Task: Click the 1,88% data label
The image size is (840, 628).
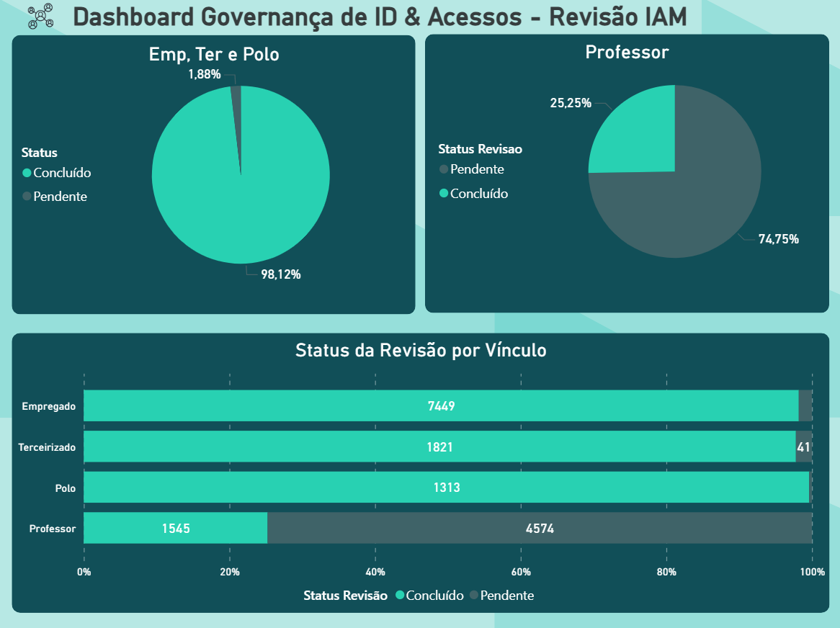Action: [205, 74]
